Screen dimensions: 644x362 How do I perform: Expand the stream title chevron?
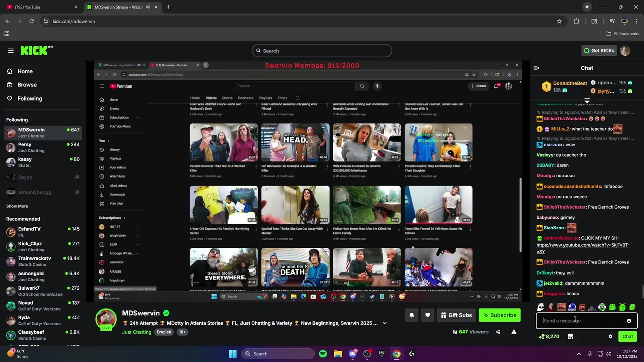[384, 323]
